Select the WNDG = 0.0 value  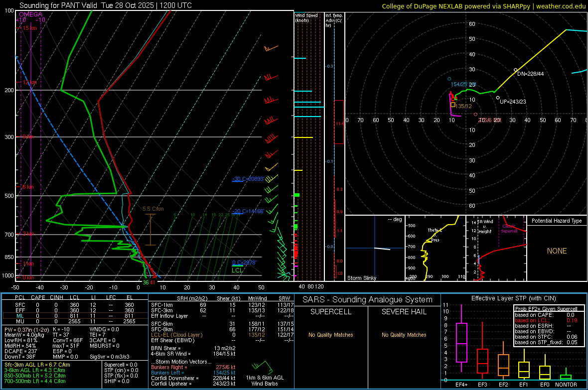click(104, 330)
